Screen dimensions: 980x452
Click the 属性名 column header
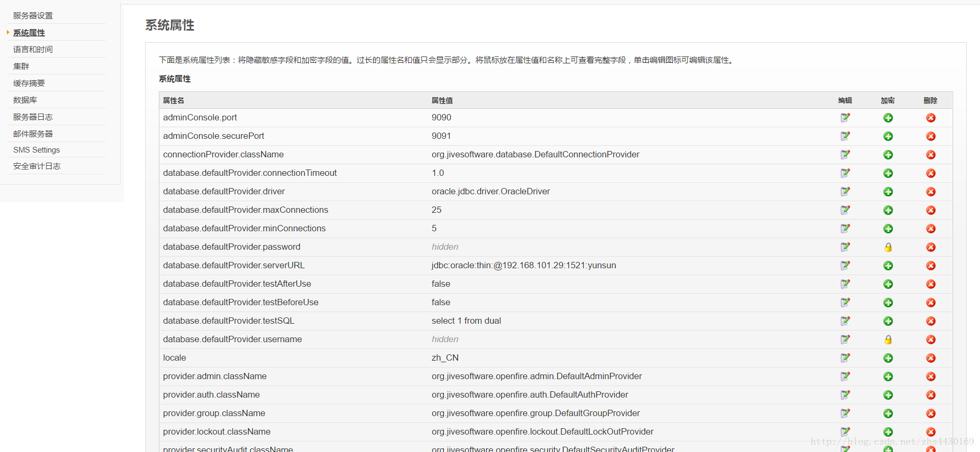(174, 100)
